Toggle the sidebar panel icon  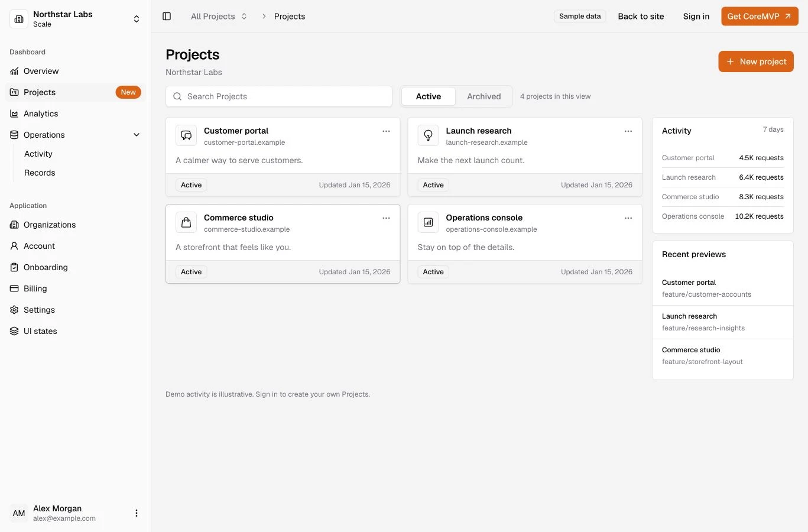(x=167, y=17)
